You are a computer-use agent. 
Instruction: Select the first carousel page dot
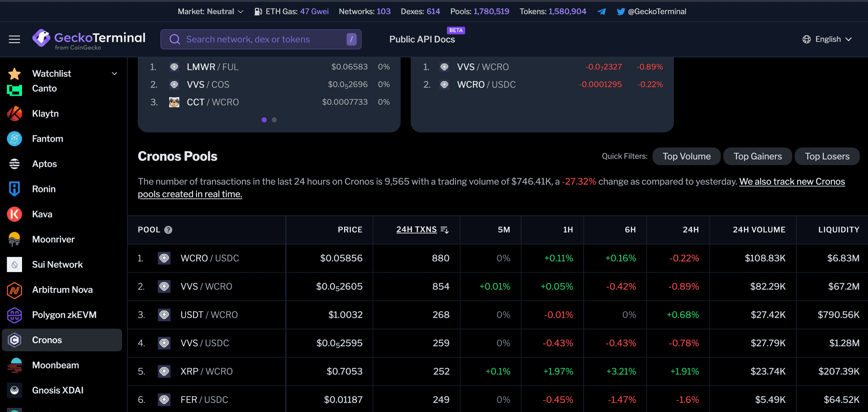coord(264,120)
